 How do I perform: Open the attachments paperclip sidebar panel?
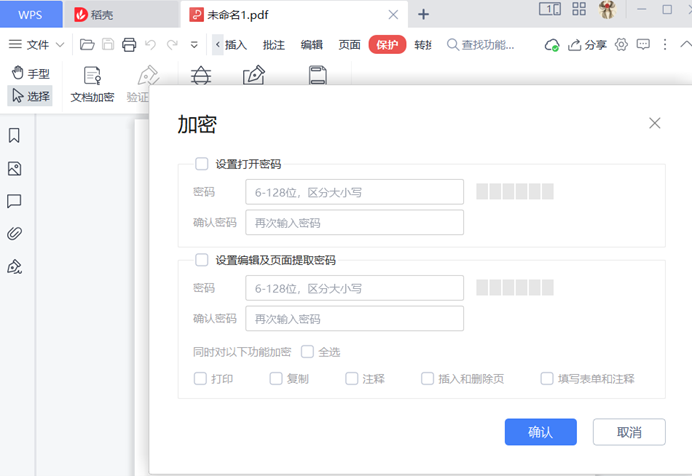pos(14,233)
